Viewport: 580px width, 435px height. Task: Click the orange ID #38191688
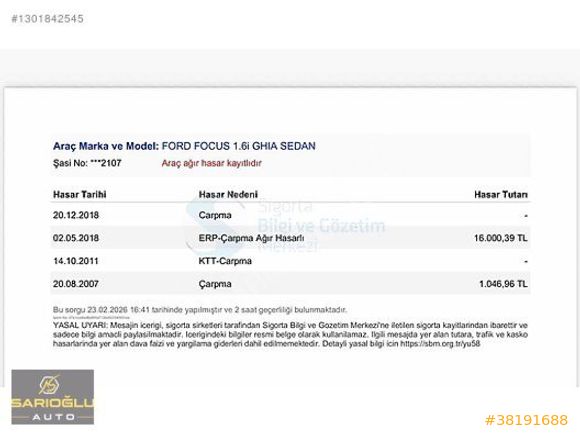[x=526, y=420]
